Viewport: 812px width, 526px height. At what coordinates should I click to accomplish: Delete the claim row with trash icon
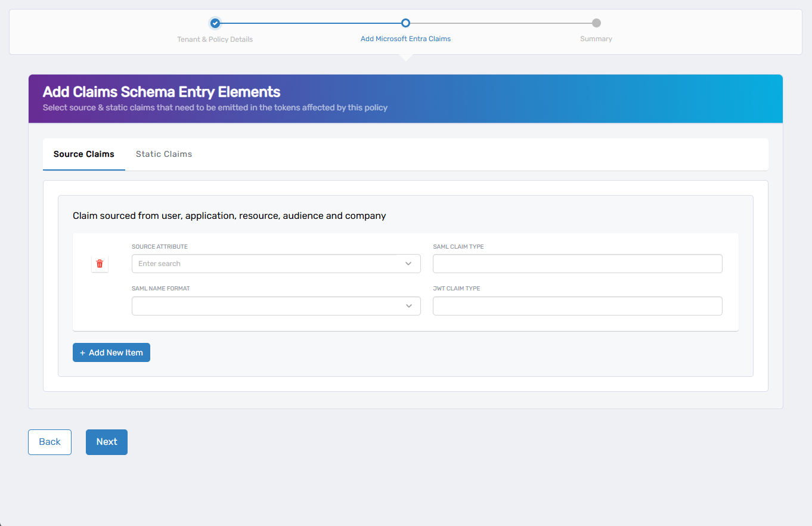(x=100, y=264)
